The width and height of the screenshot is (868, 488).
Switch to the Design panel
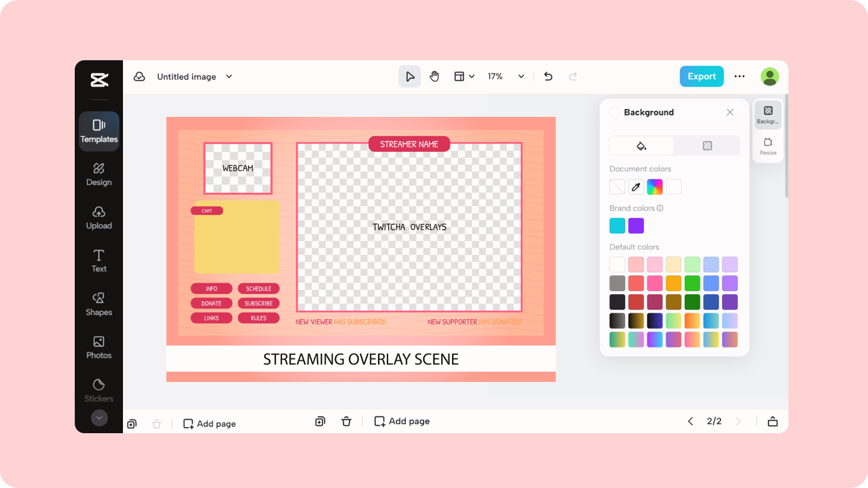pos(98,174)
